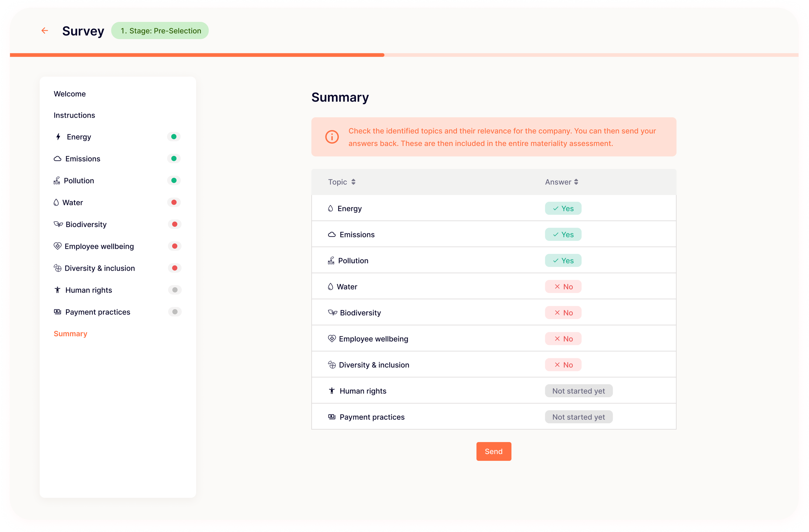Click the Biodiversity leaf icon in table row
This screenshot has height=532, width=809.
point(332,312)
